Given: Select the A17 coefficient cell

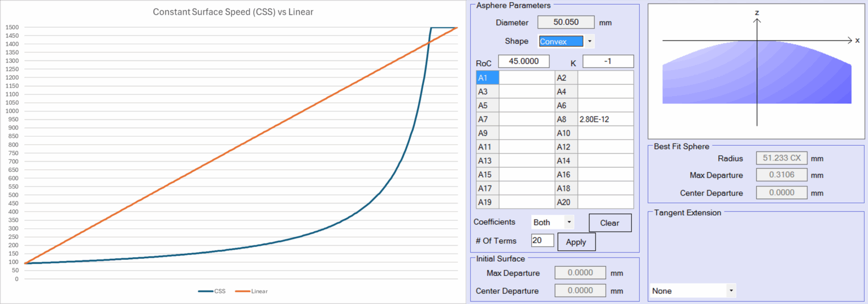Looking at the screenshot, I should tap(527, 188).
